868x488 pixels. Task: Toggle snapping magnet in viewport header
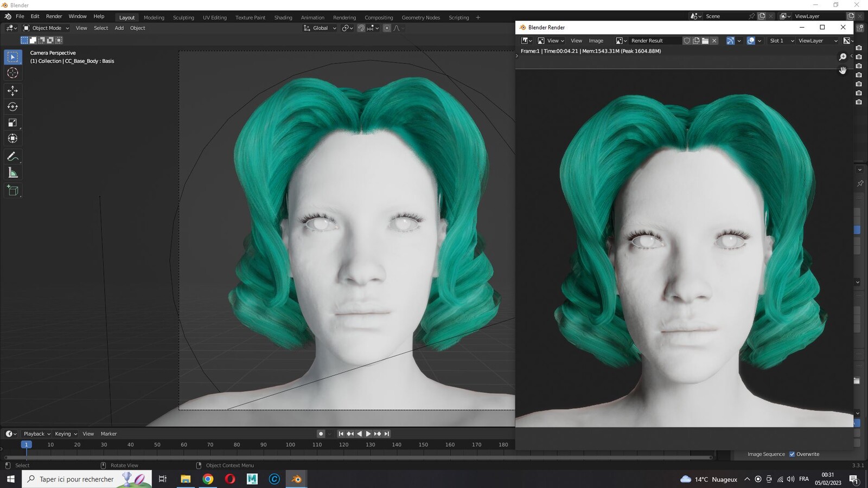361,28
